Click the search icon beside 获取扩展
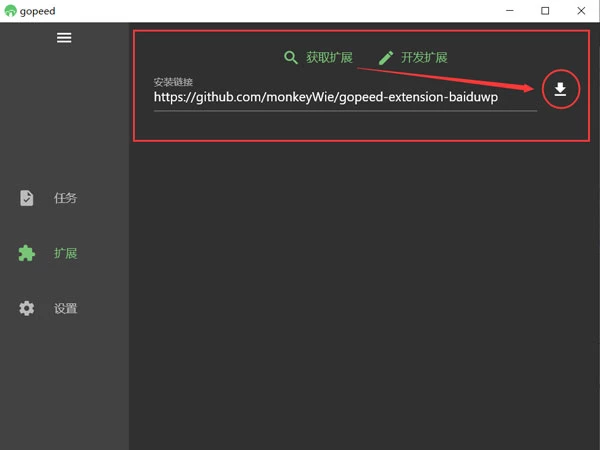600x450 pixels. (x=291, y=58)
